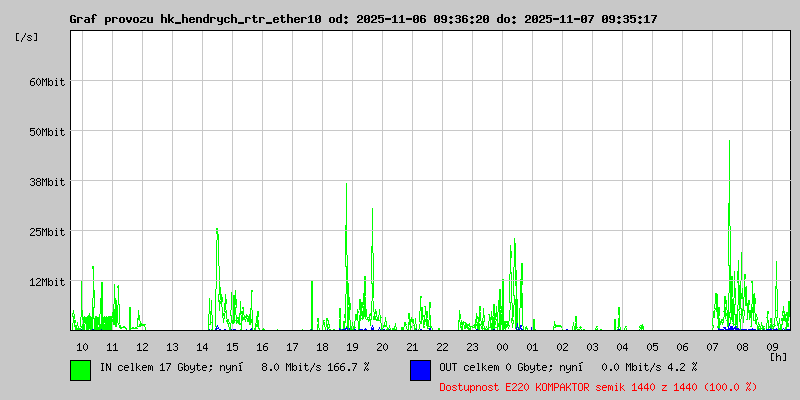Image resolution: width=800 pixels, height=400 pixels.
Task: Select hour 19 on the time axis
Action: pos(352,346)
